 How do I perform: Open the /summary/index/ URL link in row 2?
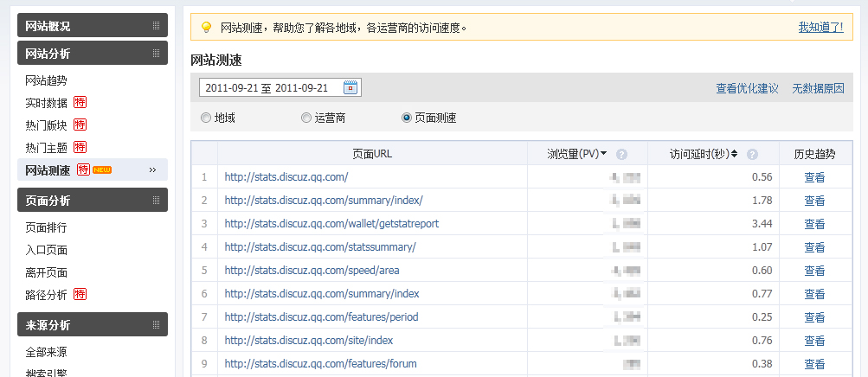[324, 201]
